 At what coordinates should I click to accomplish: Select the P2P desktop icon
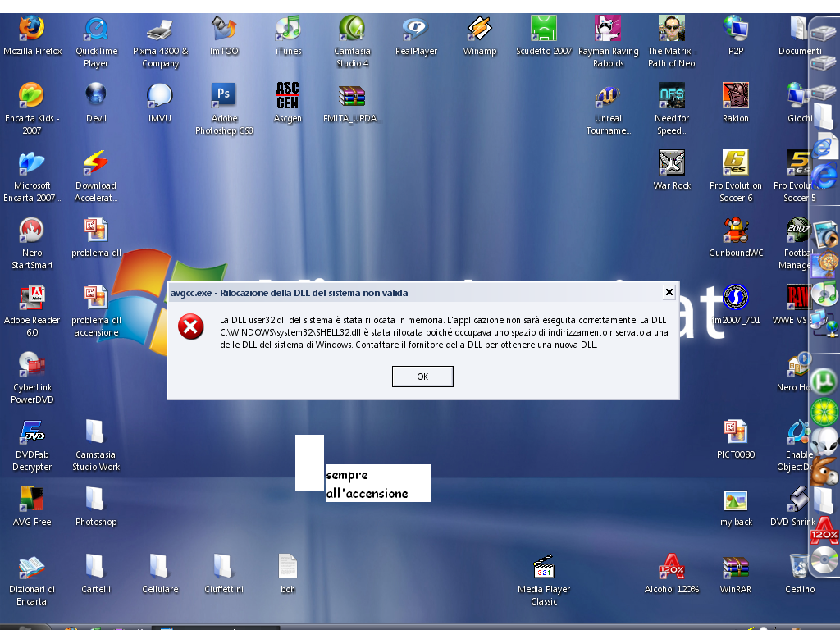pyautogui.click(x=736, y=36)
